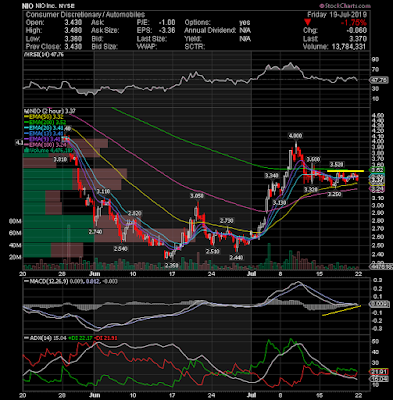
Task: Click the 4.000 peak price label
Action: pos(295,136)
